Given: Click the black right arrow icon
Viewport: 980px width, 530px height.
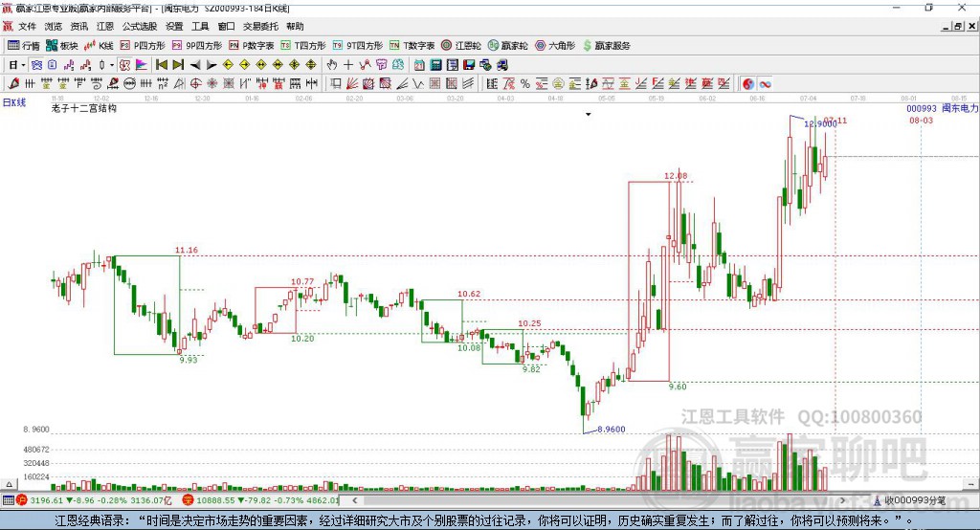Looking at the screenshot, I should coord(212,65).
